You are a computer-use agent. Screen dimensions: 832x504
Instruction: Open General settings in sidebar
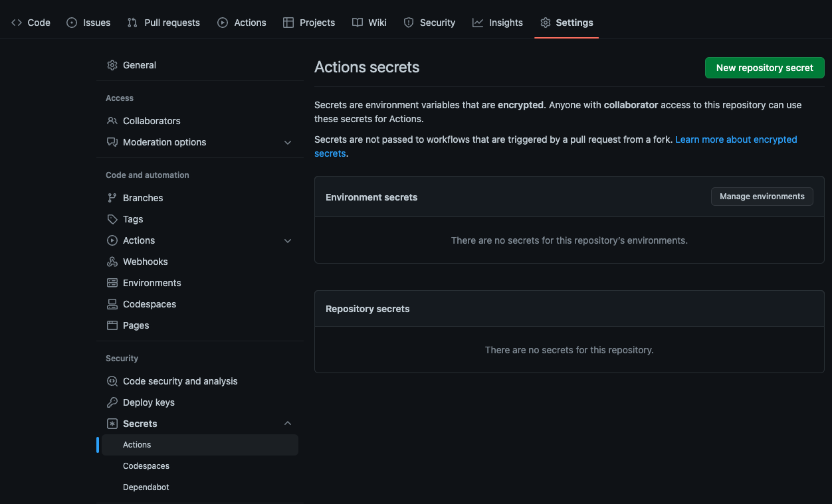pyautogui.click(x=199, y=65)
